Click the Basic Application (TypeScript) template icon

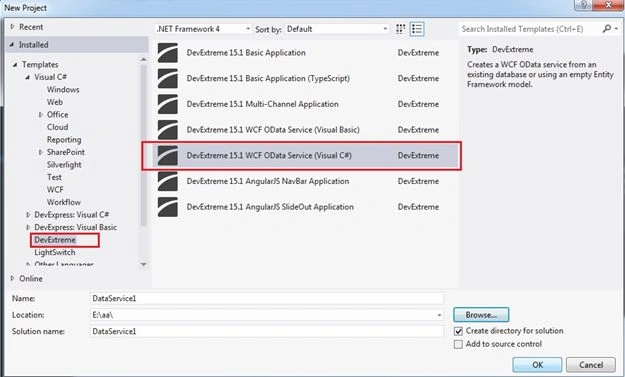pyautogui.click(x=168, y=79)
